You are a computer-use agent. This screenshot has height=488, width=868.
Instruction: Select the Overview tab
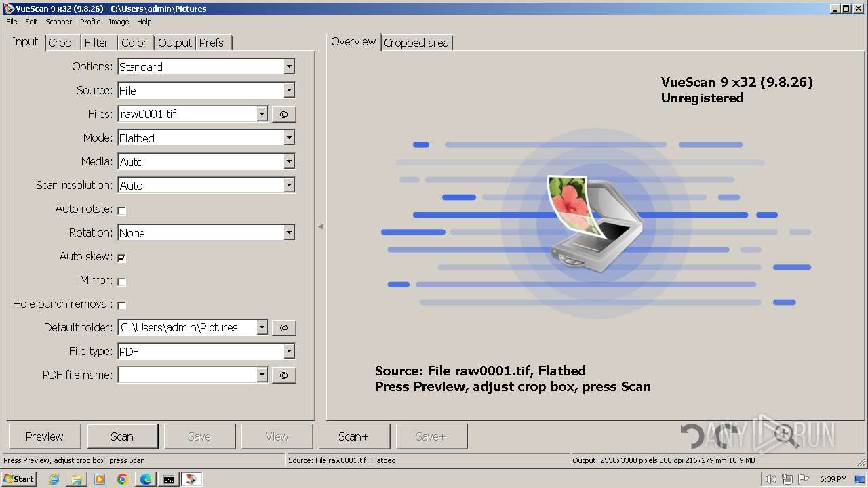point(353,41)
